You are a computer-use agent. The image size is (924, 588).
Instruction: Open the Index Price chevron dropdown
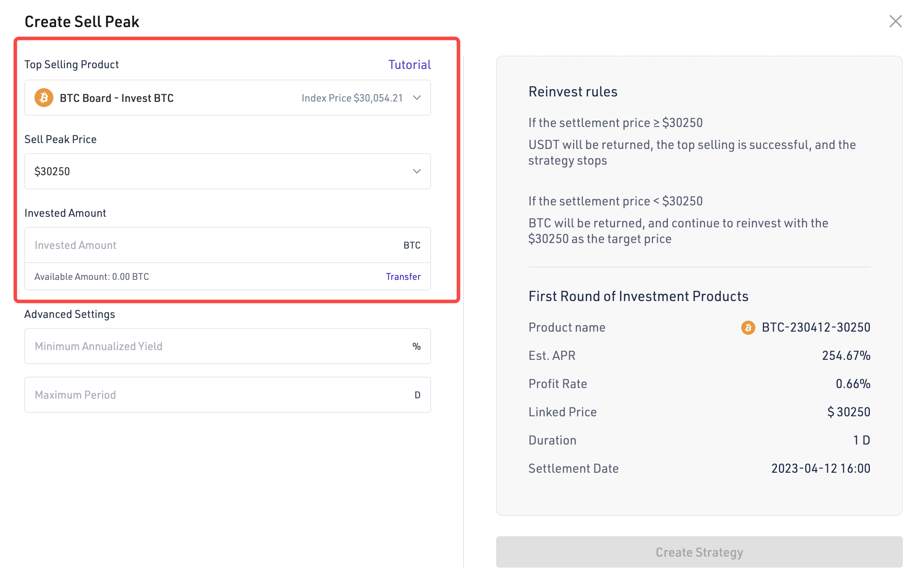point(417,98)
